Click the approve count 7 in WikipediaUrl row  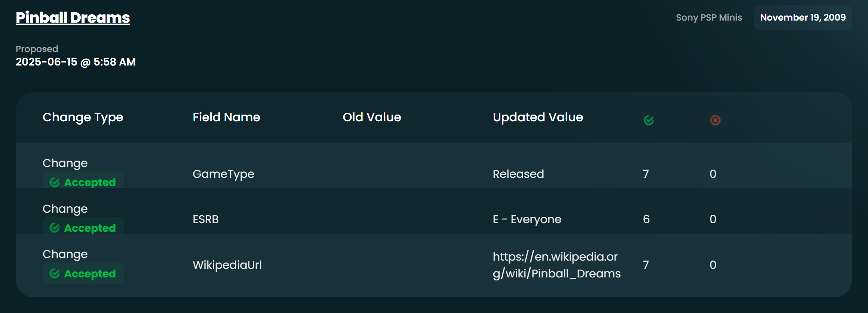(x=646, y=265)
